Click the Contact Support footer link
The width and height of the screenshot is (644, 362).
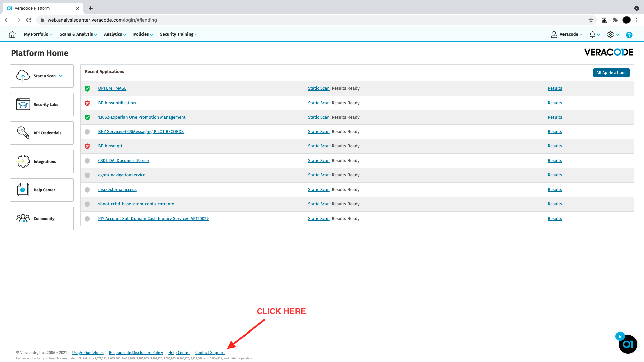210,353
